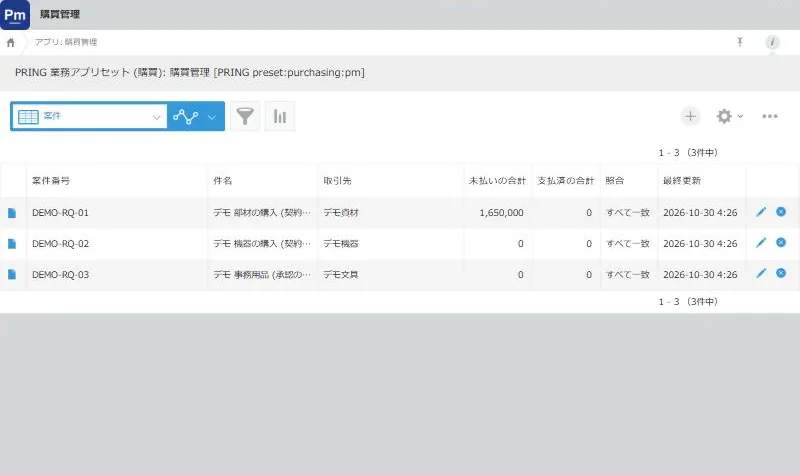The image size is (800, 475).
Task: Click the top 1 - 3 (3件中) pager text
Action: [688, 153]
